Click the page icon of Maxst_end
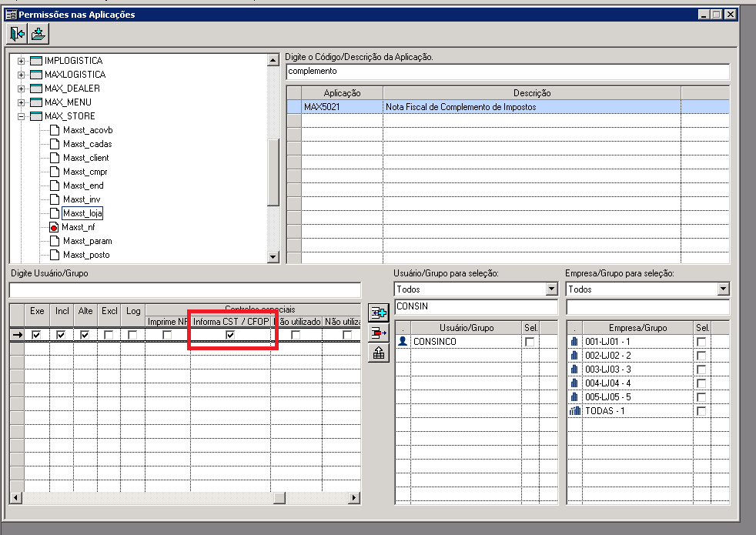 click(x=55, y=186)
